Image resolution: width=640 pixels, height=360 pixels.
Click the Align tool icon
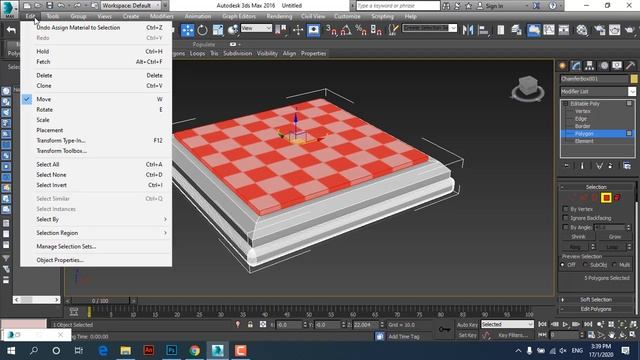pyautogui.click(x=483, y=30)
